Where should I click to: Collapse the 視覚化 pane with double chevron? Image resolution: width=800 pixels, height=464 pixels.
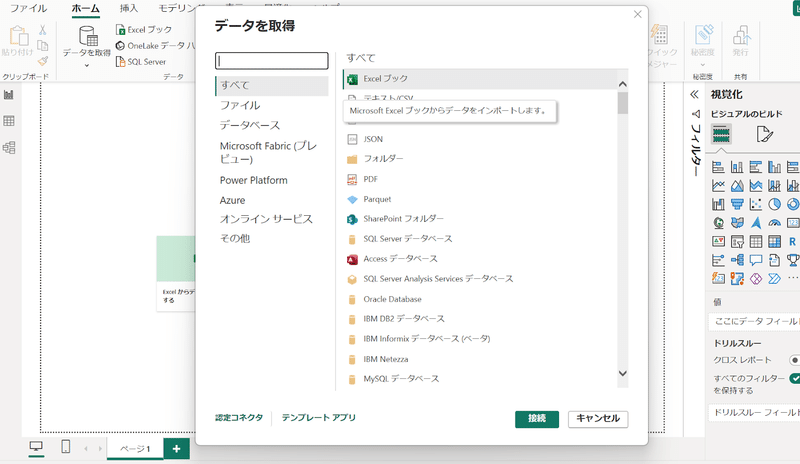click(x=694, y=94)
